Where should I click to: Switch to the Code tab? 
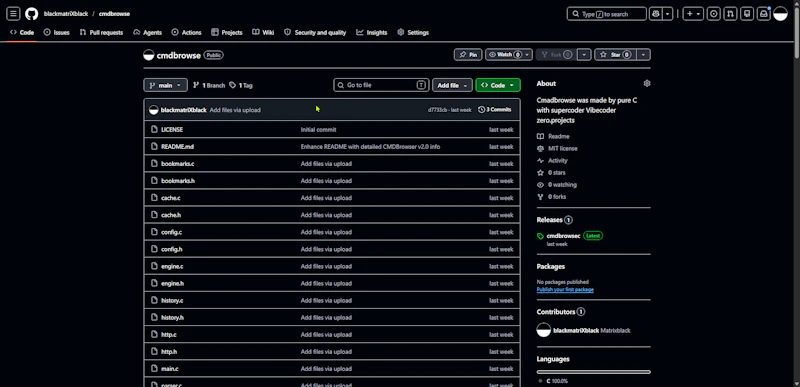click(22, 33)
